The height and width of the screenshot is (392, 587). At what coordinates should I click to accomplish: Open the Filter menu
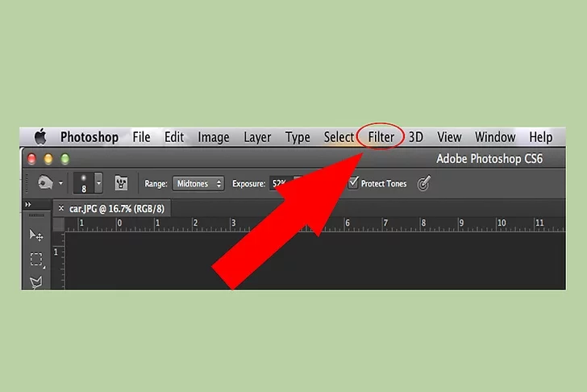[x=381, y=137]
